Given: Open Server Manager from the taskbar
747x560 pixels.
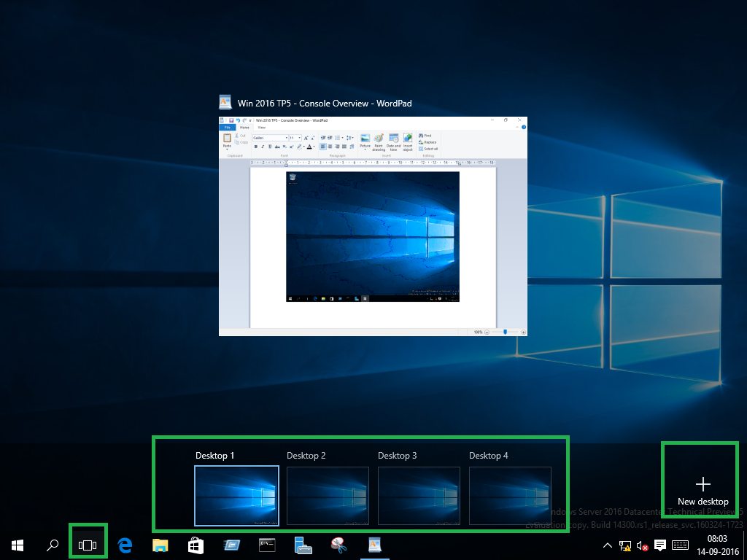Looking at the screenshot, I should pyautogui.click(x=303, y=545).
